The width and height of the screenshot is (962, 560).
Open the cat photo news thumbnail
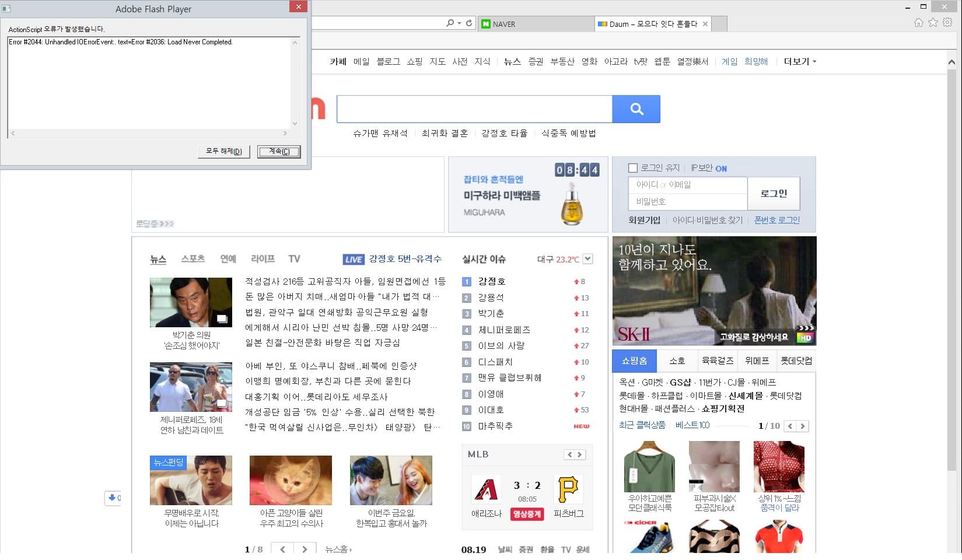[x=291, y=480]
